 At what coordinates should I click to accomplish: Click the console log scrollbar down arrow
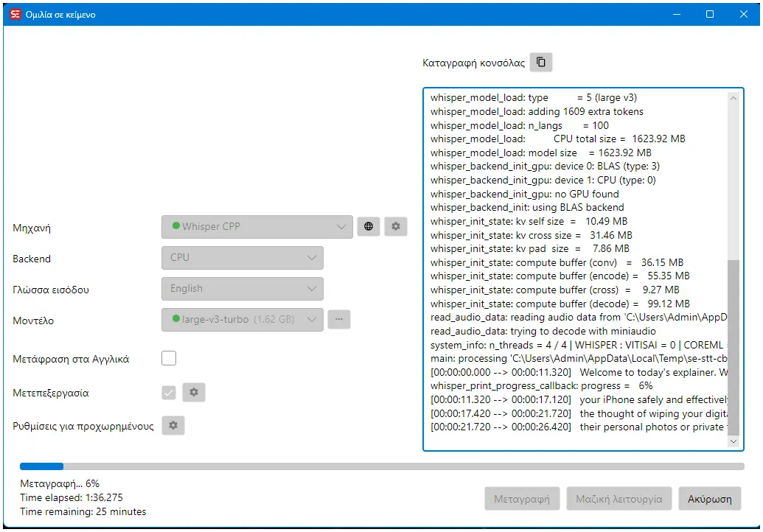(x=734, y=441)
